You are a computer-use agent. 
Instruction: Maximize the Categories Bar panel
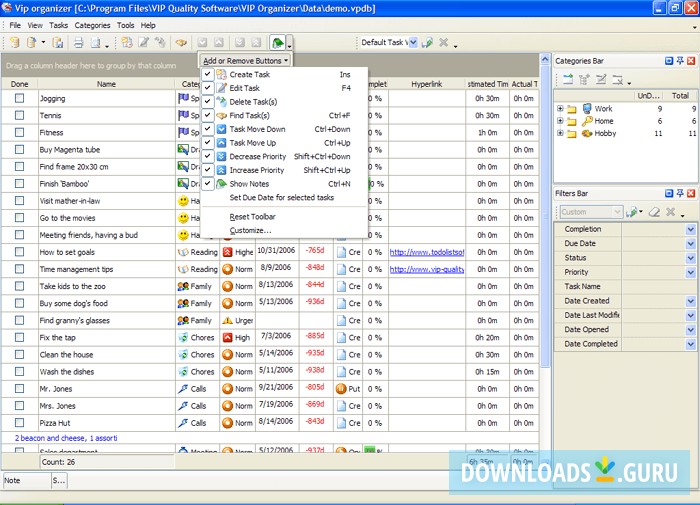point(669,61)
